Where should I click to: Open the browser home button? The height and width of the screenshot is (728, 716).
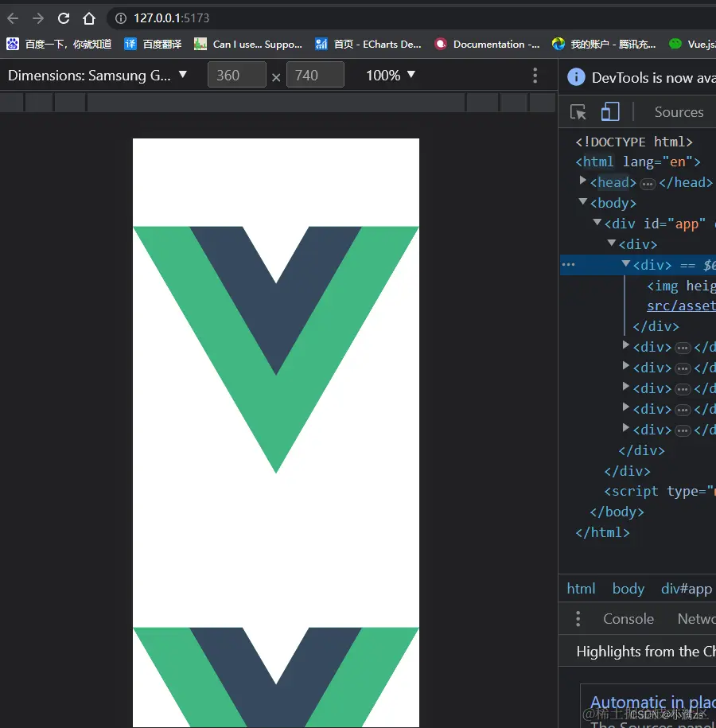click(88, 18)
